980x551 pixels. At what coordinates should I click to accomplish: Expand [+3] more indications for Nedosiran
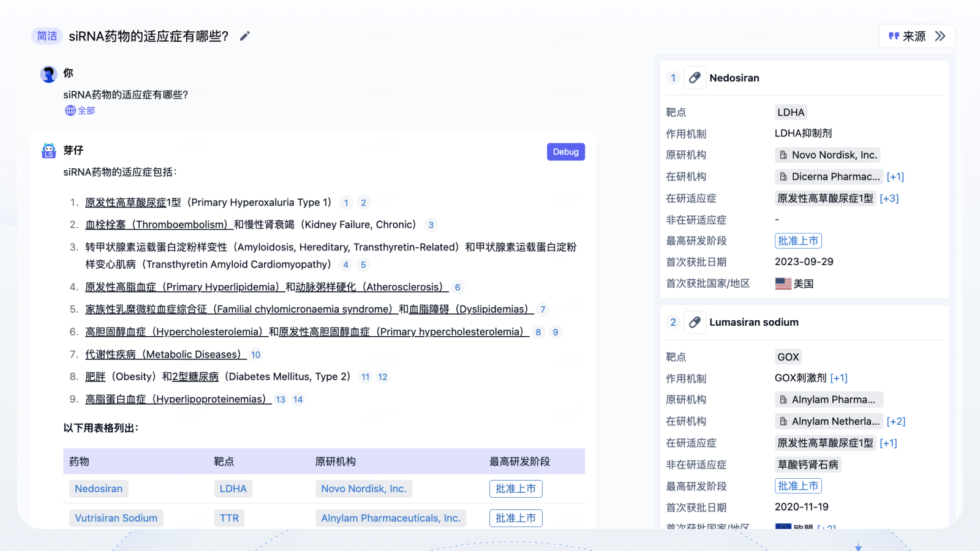pyautogui.click(x=889, y=198)
